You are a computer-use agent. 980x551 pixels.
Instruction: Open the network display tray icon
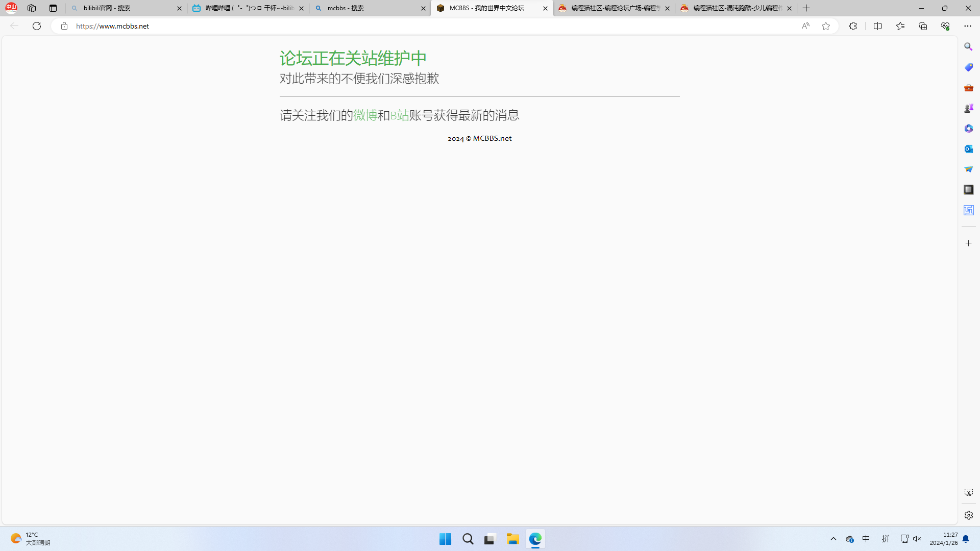pos(904,539)
